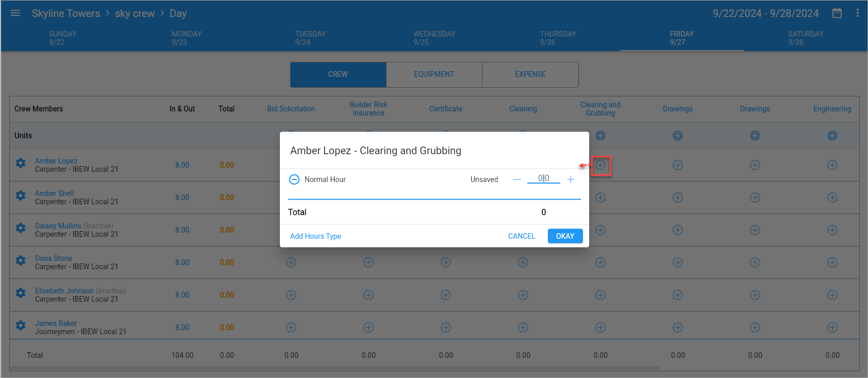Switch to the CREW tab
This screenshot has height=378, width=868.
(x=338, y=74)
